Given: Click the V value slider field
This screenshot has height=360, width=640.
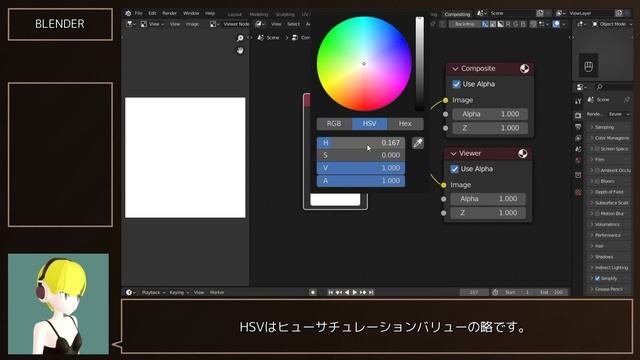Looking at the screenshot, I should [x=361, y=168].
